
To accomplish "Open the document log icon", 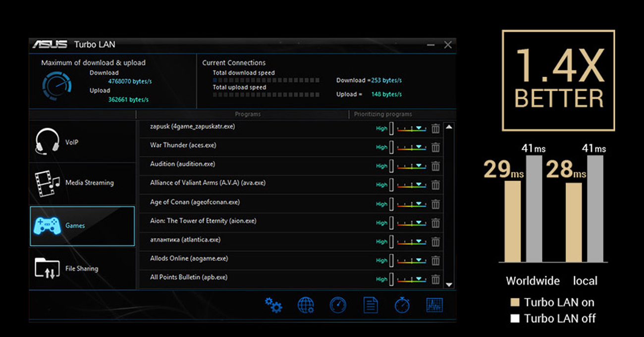I will [371, 305].
